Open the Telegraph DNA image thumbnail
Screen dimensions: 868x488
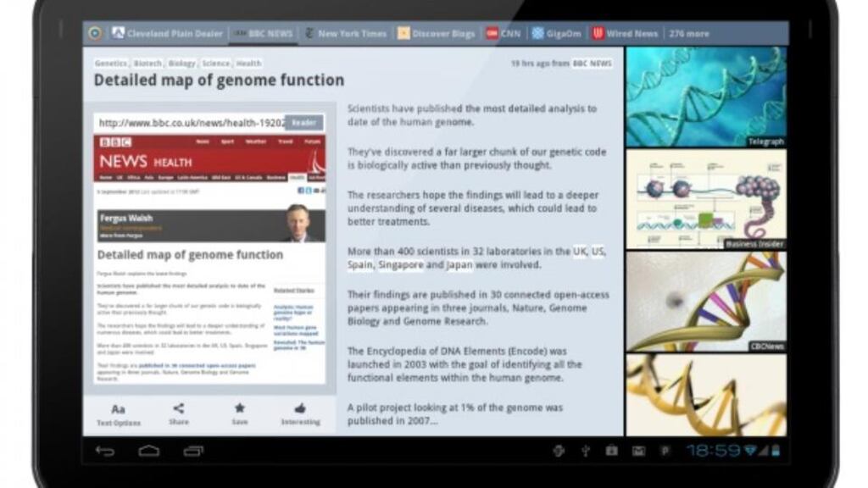[x=706, y=97]
